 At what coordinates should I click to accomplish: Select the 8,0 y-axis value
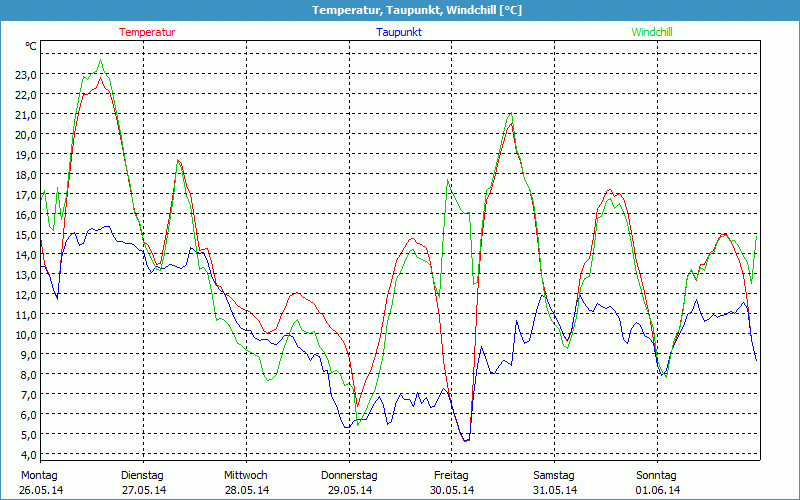pyautogui.click(x=28, y=374)
